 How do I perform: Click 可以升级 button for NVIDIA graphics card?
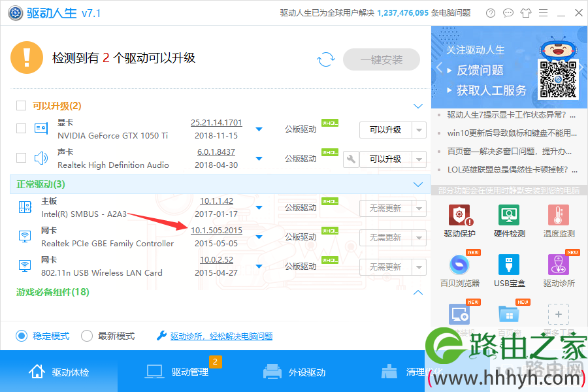pos(385,130)
